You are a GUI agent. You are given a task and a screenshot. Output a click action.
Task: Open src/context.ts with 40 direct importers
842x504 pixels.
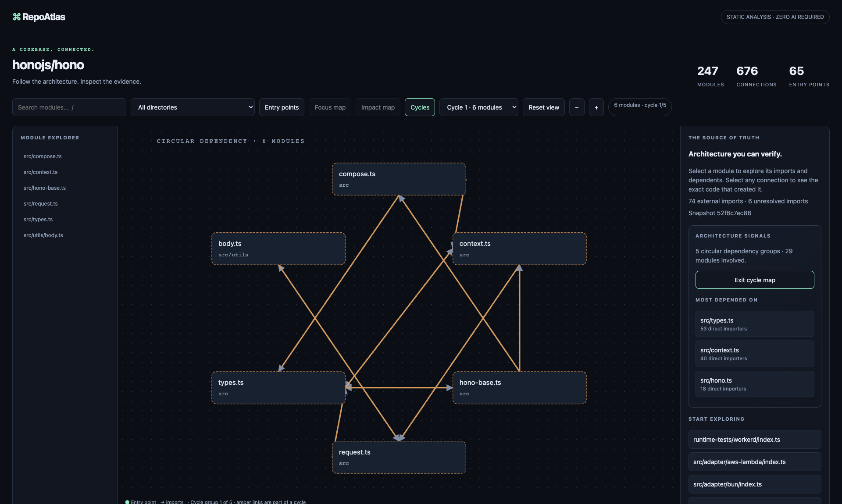click(755, 354)
